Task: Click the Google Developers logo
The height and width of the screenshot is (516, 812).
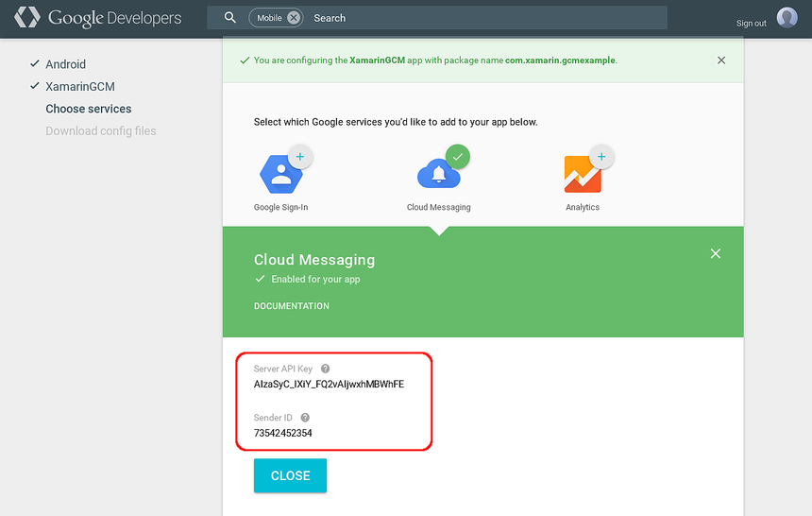Action: click(x=98, y=18)
